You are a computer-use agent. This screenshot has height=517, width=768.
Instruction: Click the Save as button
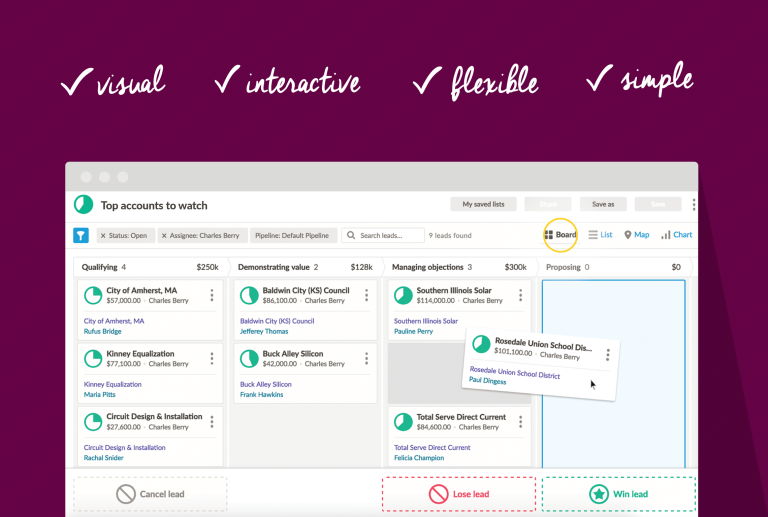pos(603,204)
